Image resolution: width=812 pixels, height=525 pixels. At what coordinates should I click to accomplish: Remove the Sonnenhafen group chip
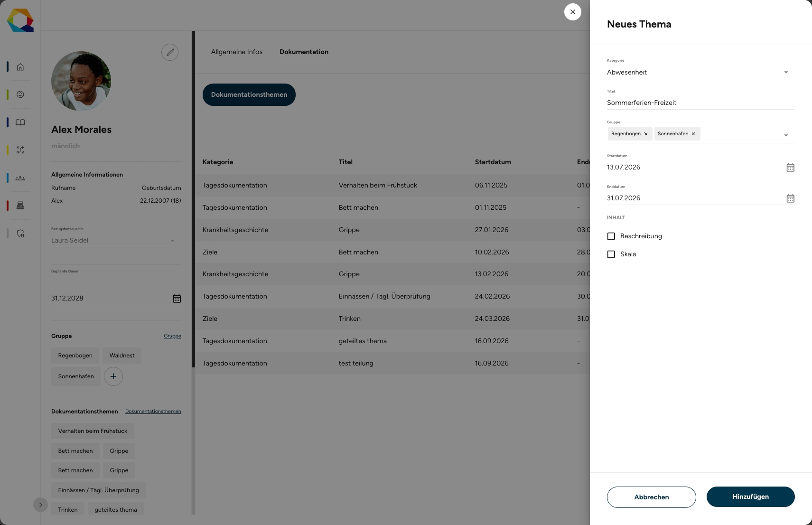pyautogui.click(x=693, y=134)
